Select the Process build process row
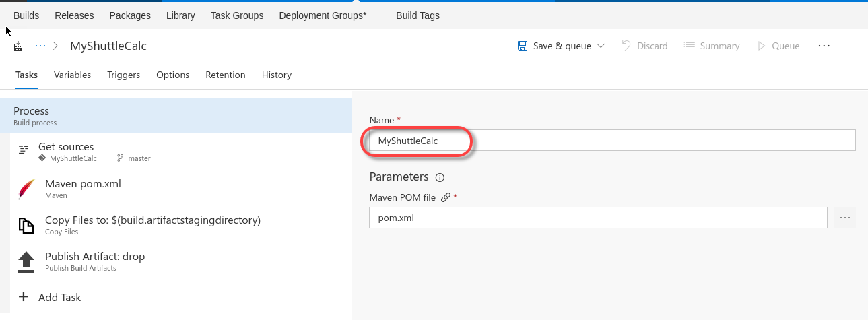868x320 pixels. pos(176,116)
